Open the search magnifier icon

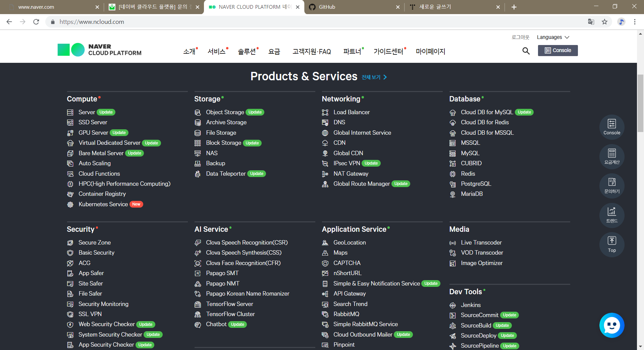(x=526, y=51)
